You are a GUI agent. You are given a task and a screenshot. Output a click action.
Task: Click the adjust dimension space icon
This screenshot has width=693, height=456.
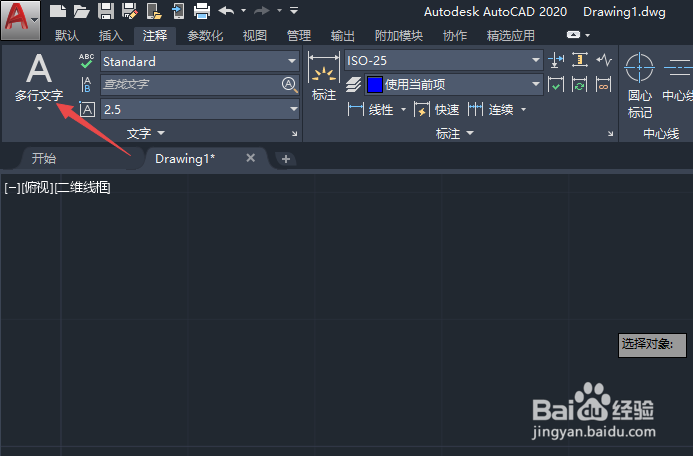(580, 60)
